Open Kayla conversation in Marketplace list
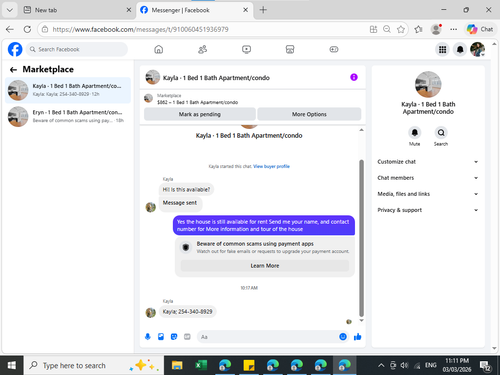The image size is (500, 375). (x=68, y=90)
